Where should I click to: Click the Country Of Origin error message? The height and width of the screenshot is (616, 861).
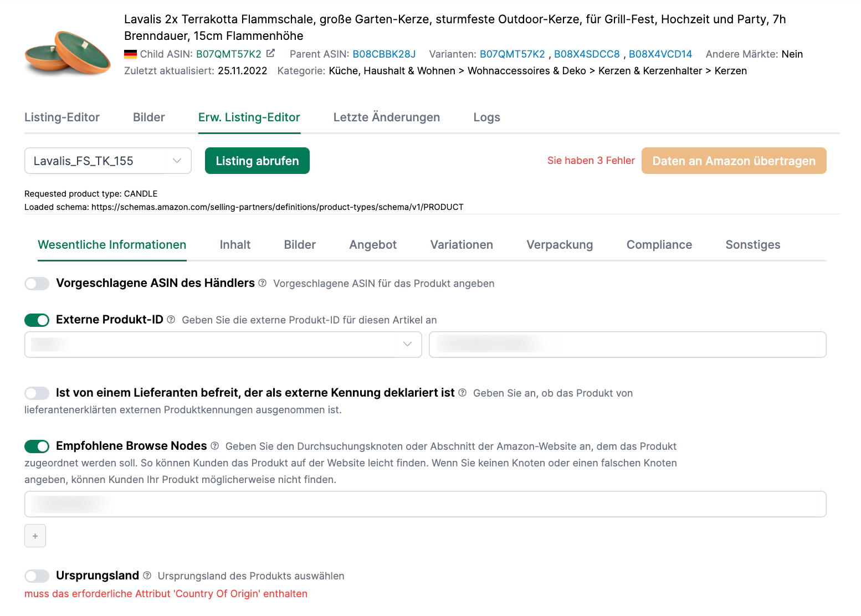(x=166, y=594)
